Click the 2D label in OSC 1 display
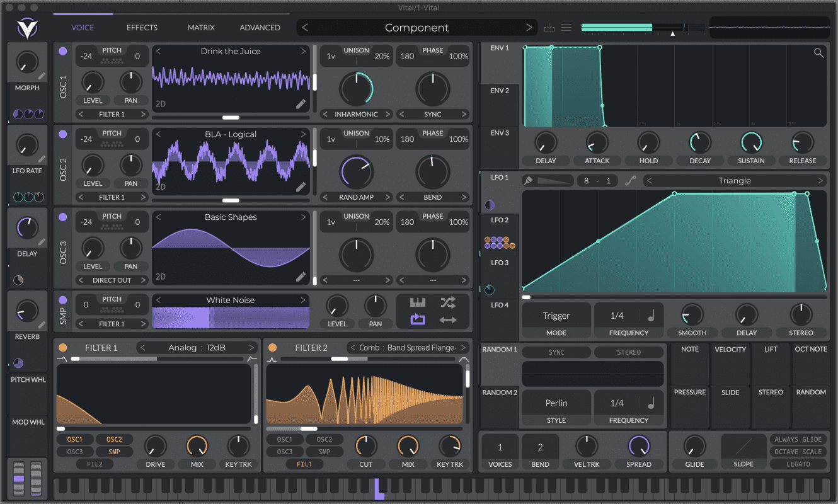Image resolution: width=838 pixels, height=504 pixels. click(x=161, y=104)
